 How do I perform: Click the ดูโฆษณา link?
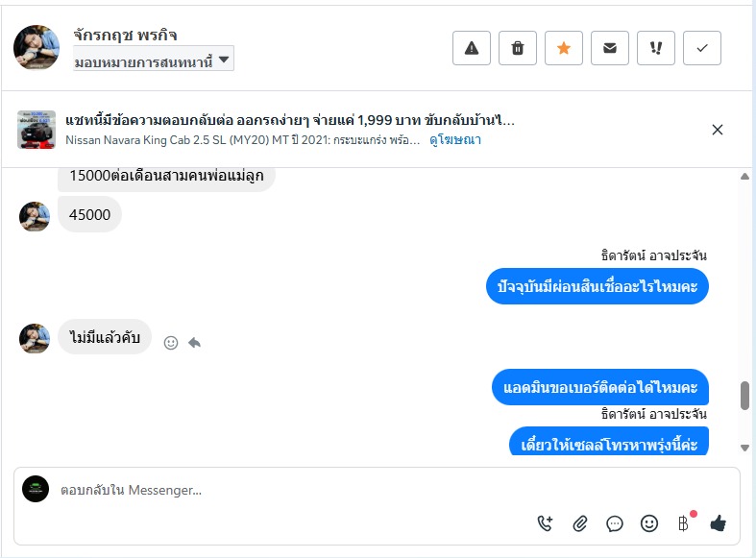455,140
